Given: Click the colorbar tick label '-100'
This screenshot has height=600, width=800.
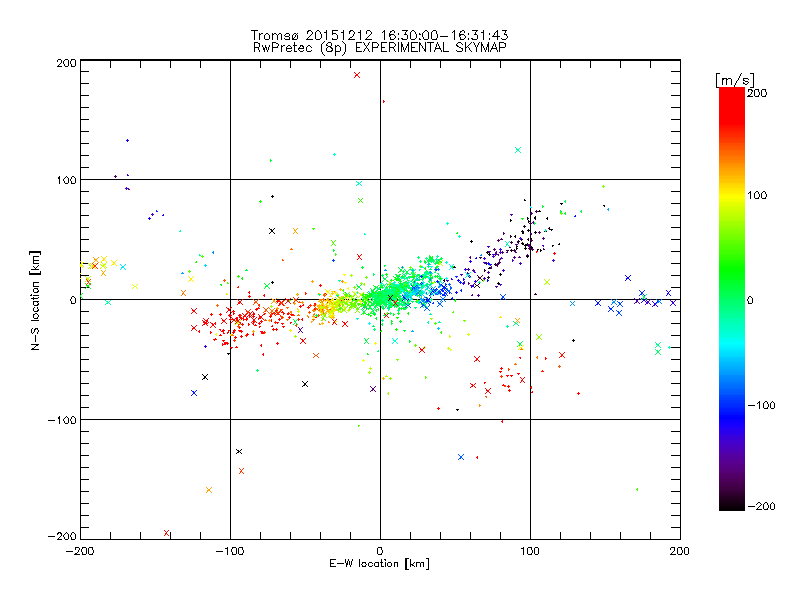Looking at the screenshot, I should 761,405.
